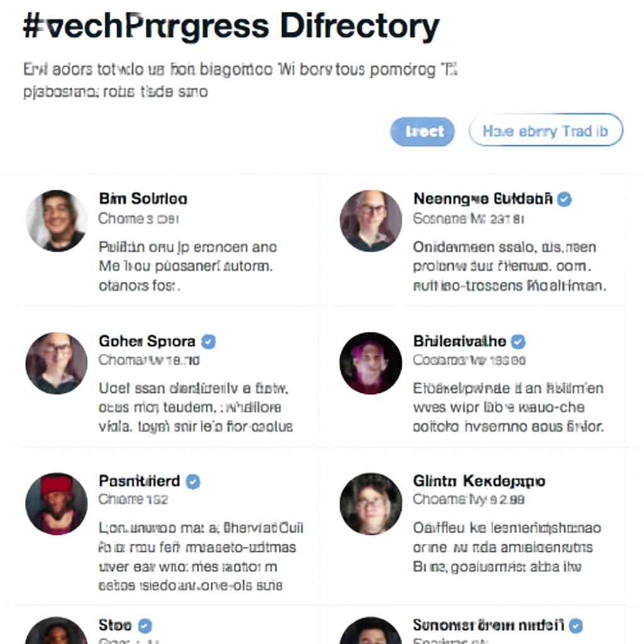644x644 pixels.
Task: Click the Neenngwe Guldabh name link
Action: [x=482, y=199]
